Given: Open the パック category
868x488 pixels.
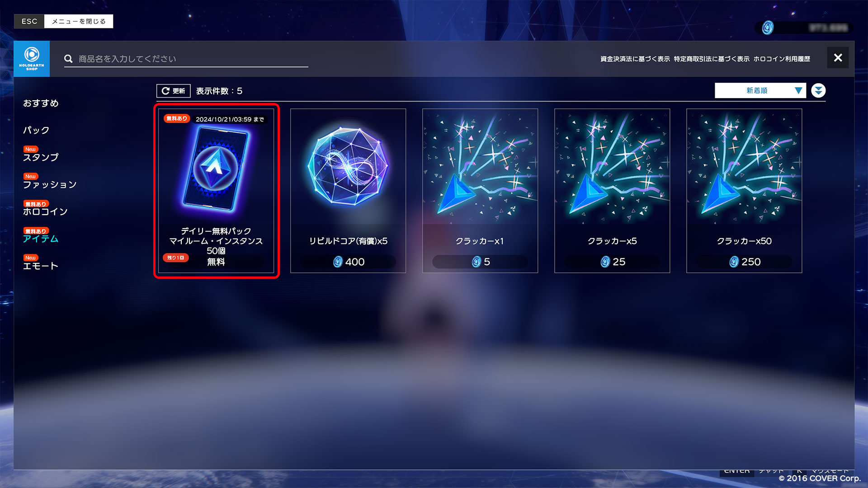Looking at the screenshot, I should [x=36, y=130].
